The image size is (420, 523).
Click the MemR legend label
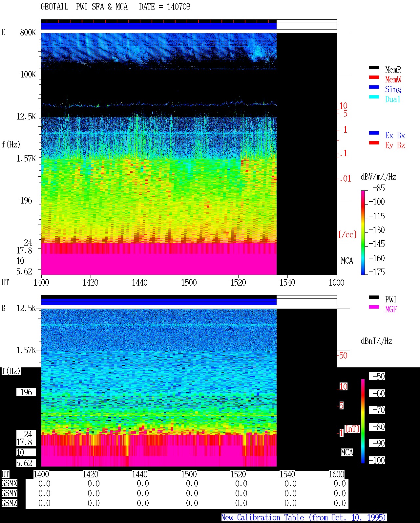(393, 70)
